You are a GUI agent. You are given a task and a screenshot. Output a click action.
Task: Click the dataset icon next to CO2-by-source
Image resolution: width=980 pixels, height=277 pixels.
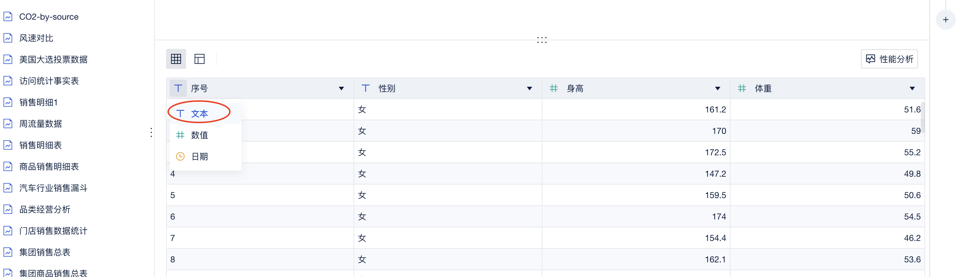[8, 17]
